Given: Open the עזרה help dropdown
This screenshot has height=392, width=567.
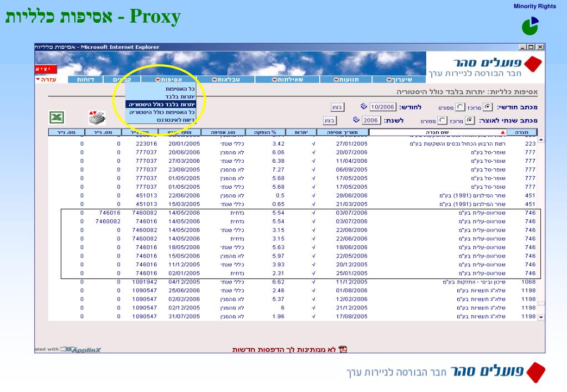Looking at the screenshot, I should [46, 80].
